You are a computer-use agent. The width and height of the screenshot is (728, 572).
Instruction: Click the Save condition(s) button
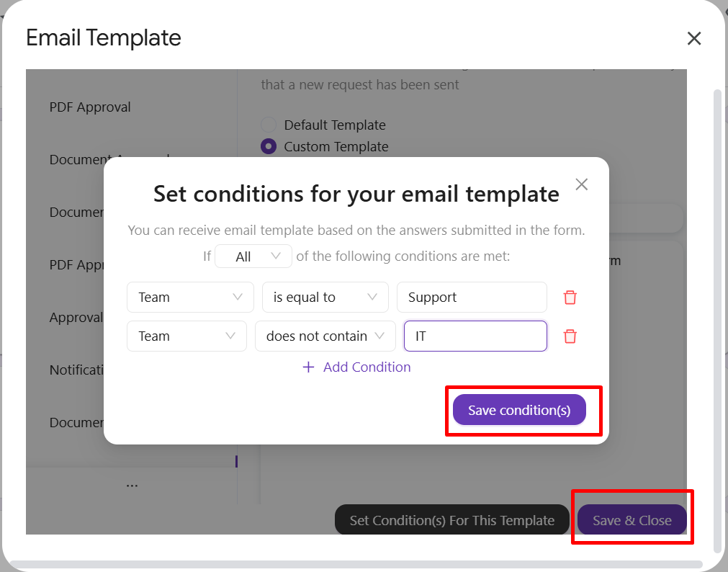click(519, 410)
